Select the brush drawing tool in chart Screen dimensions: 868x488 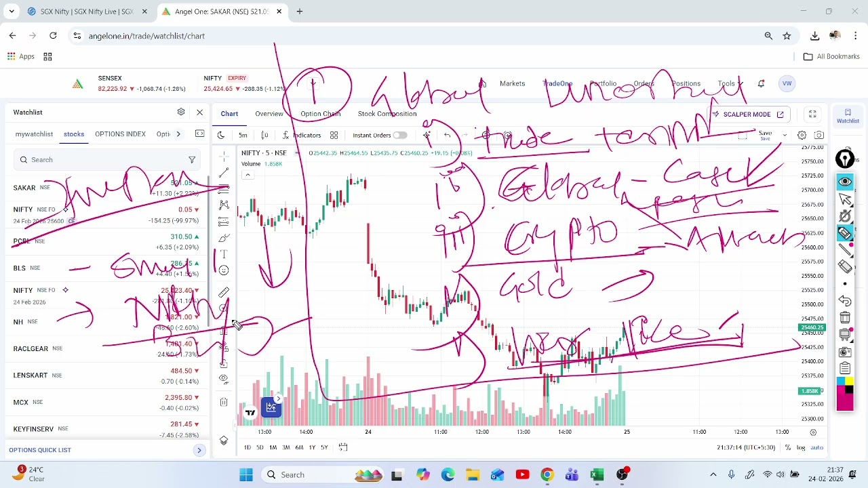(224, 238)
